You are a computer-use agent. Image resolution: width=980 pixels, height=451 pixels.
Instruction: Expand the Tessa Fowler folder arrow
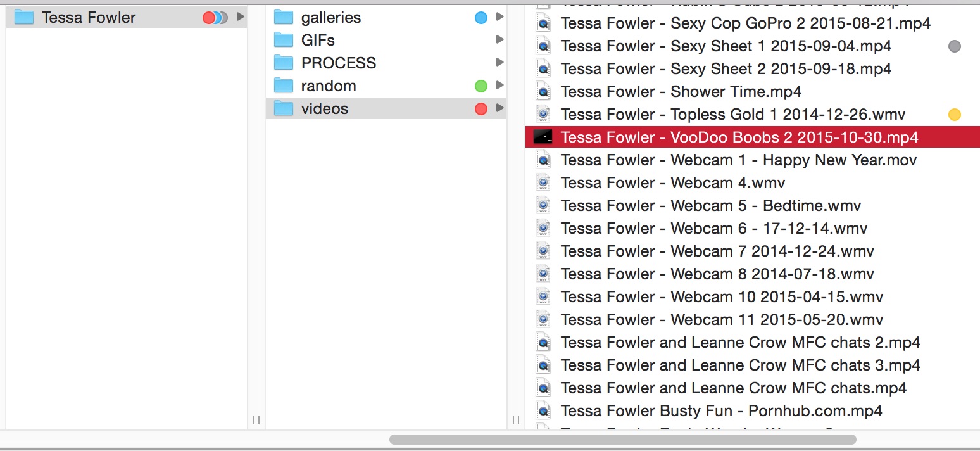240,17
